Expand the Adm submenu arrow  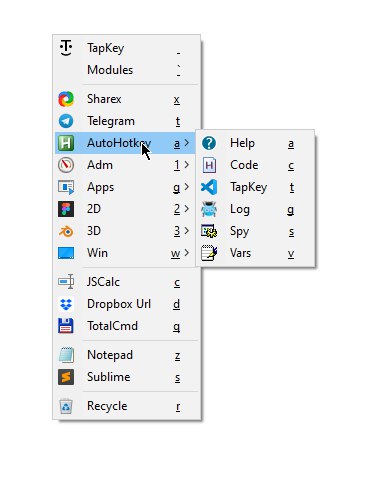pos(187,165)
